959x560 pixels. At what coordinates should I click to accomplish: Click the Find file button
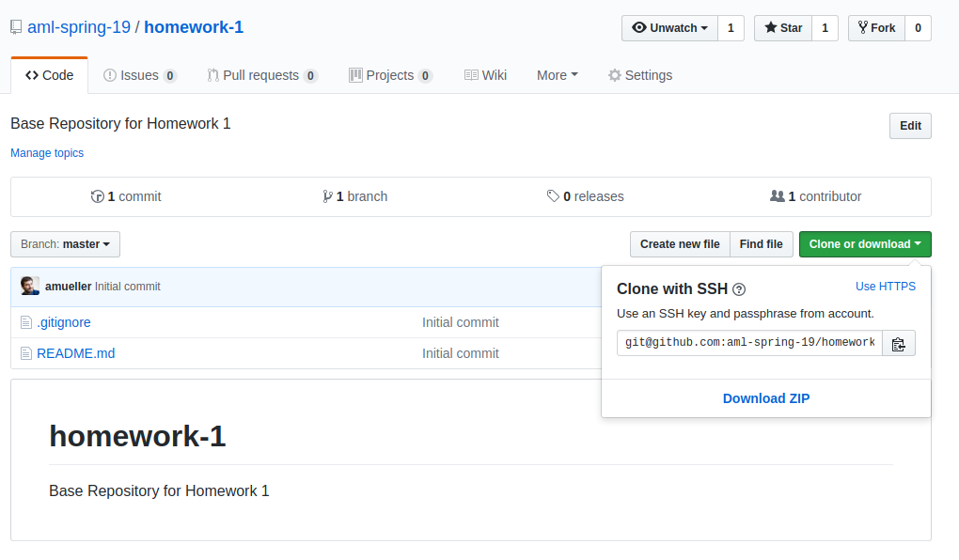coord(762,244)
